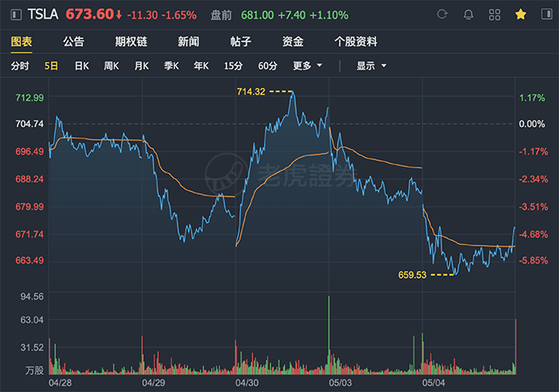Open the 期权链 tab
The height and width of the screenshot is (392, 559).
click(x=131, y=42)
